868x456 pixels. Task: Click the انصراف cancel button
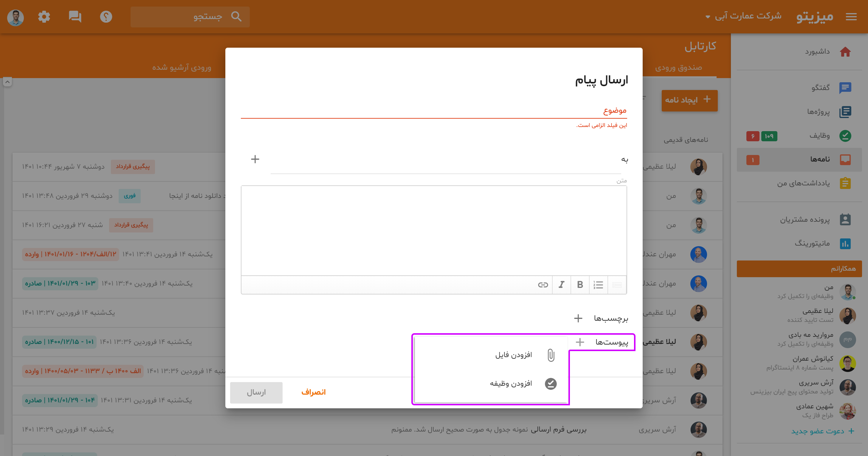point(313,392)
